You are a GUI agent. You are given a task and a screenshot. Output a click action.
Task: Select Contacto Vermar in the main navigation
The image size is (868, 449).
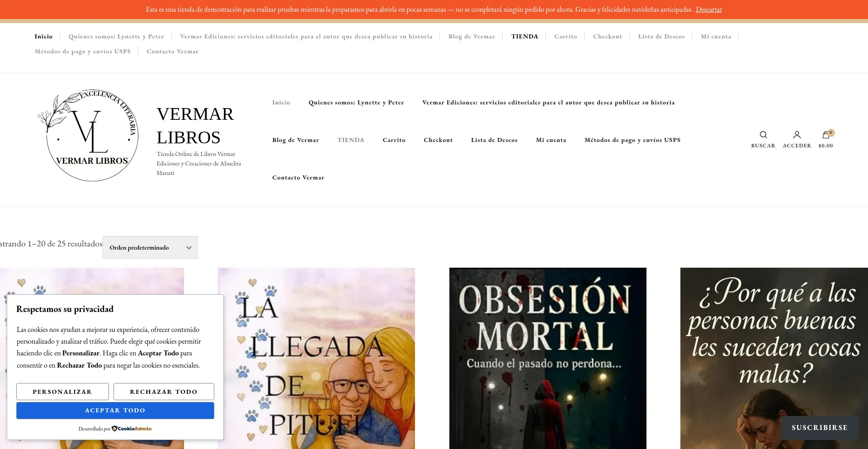pos(298,178)
